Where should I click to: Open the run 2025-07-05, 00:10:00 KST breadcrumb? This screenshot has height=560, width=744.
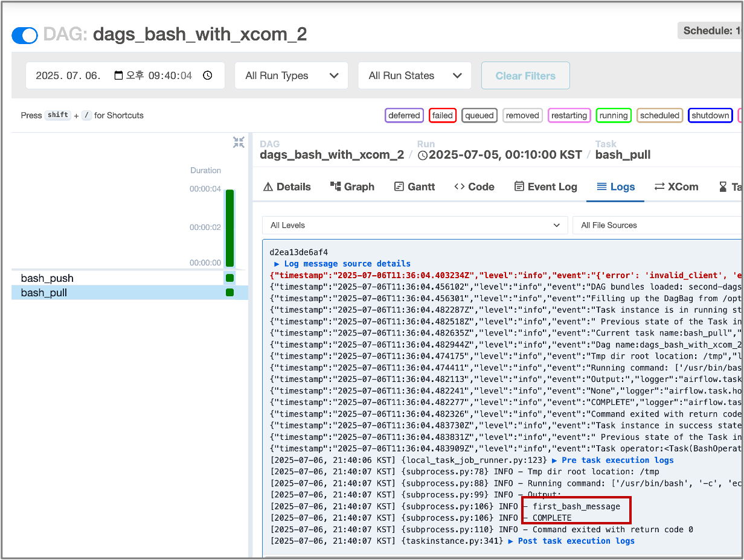(x=500, y=154)
